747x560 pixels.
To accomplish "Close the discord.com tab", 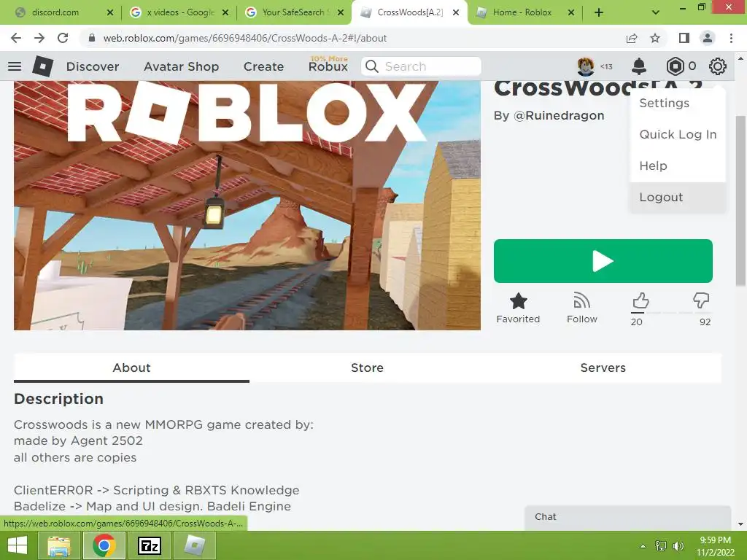I will (x=110, y=12).
